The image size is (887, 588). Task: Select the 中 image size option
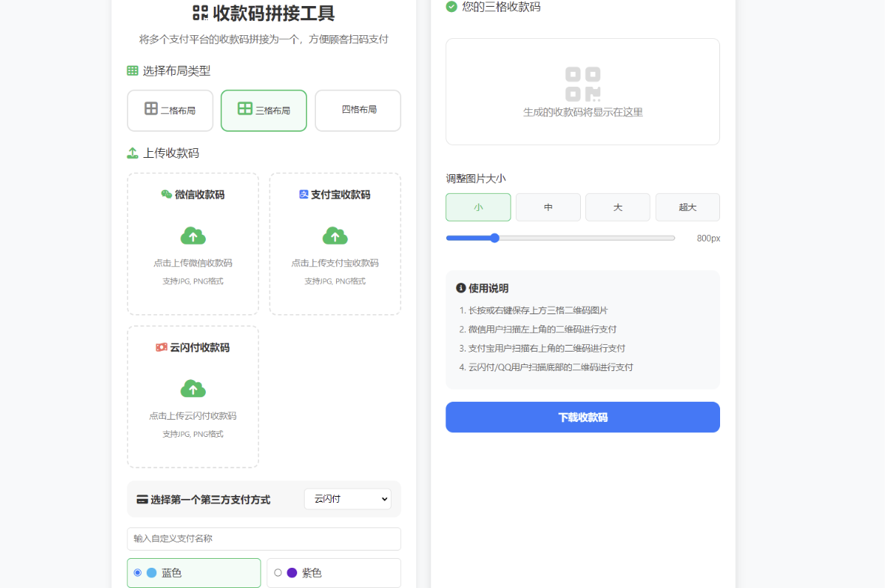coord(548,207)
